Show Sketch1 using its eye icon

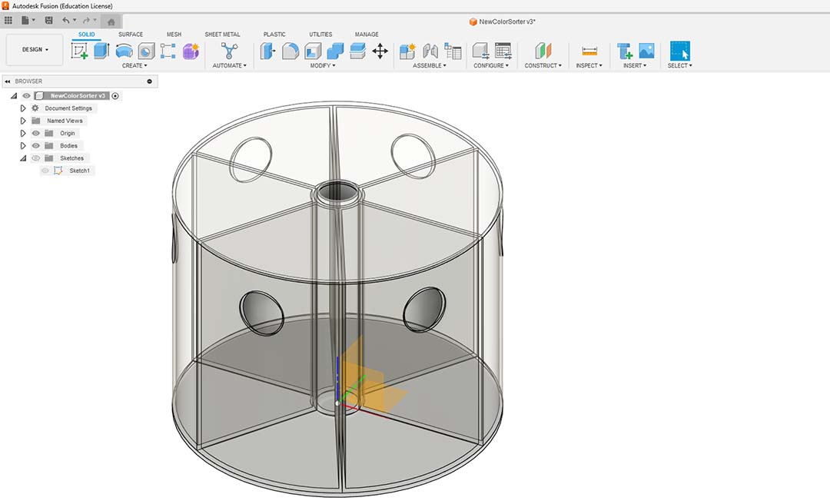click(x=45, y=171)
